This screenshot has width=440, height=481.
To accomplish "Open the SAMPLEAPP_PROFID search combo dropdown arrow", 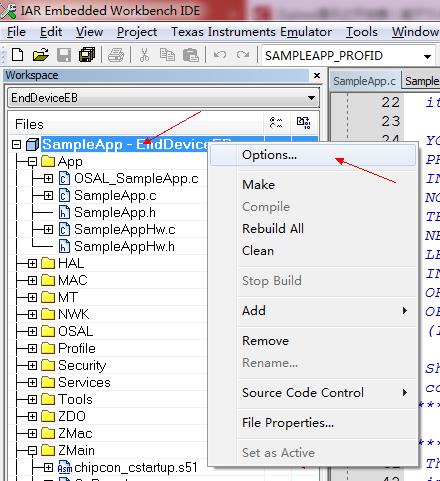I will pos(427,56).
